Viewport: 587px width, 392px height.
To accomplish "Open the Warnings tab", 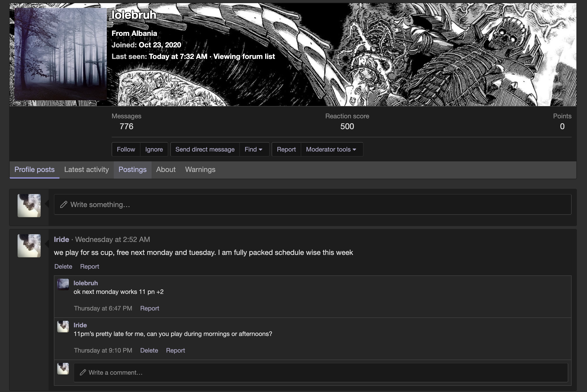I will click(x=200, y=170).
